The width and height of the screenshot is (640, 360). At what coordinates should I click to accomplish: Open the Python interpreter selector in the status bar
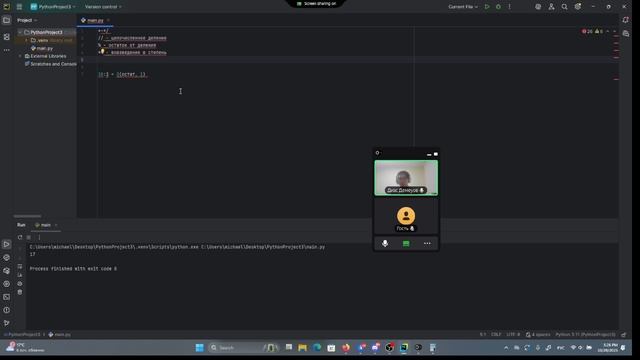[x=585, y=335]
